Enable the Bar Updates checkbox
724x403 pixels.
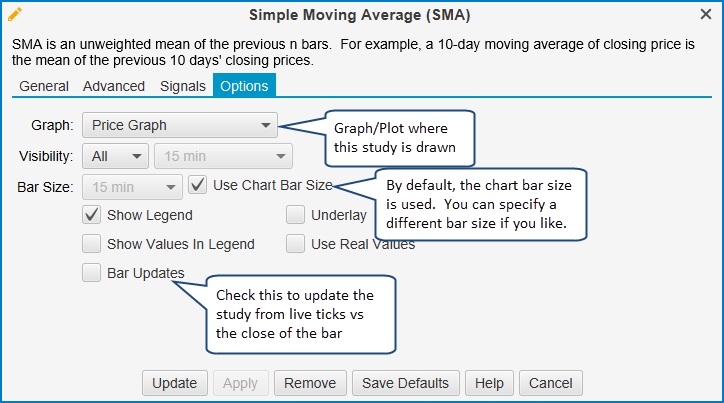click(x=91, y=273)
